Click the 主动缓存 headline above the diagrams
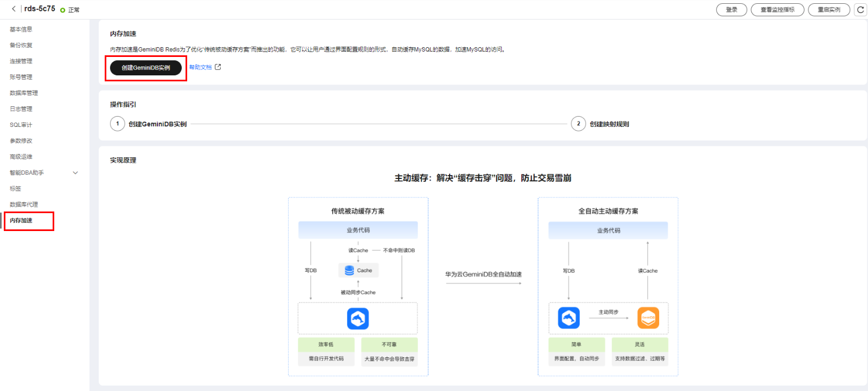 (483, 178)
